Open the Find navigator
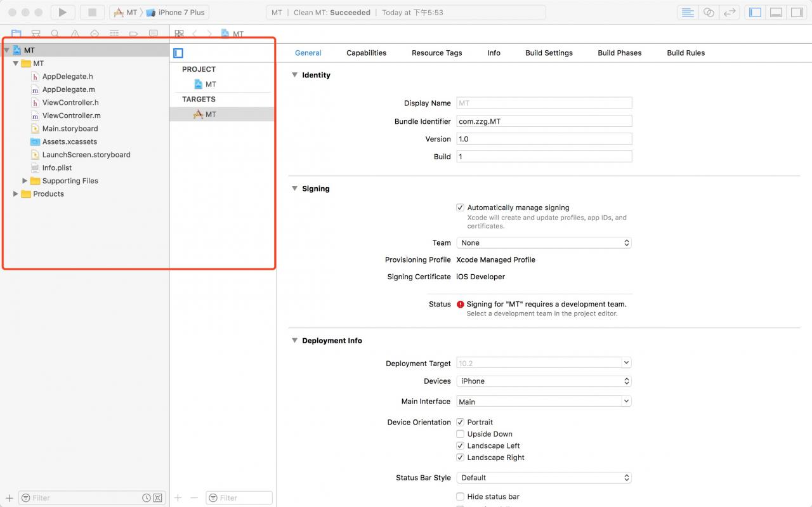The image size is (812, 507). click(x=55, y=34)
